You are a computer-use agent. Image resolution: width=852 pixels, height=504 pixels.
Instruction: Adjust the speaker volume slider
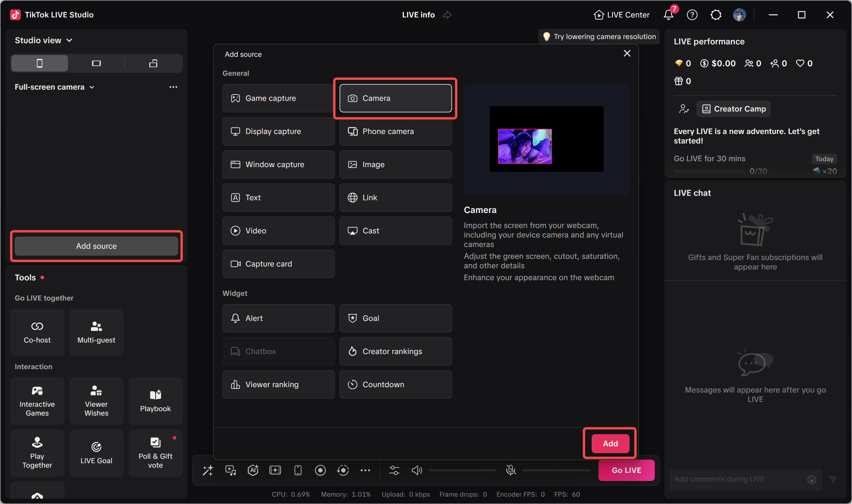[462, 470]
